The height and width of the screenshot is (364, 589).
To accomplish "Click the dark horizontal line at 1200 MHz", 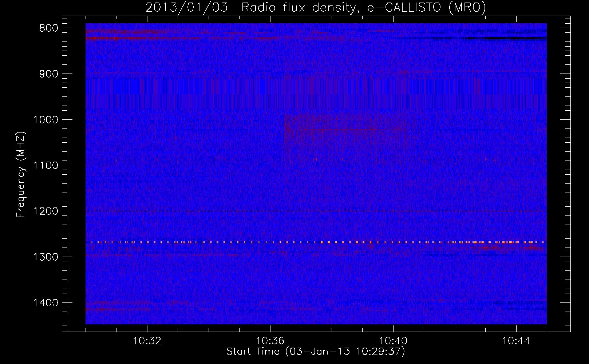I will click(316, 211).
